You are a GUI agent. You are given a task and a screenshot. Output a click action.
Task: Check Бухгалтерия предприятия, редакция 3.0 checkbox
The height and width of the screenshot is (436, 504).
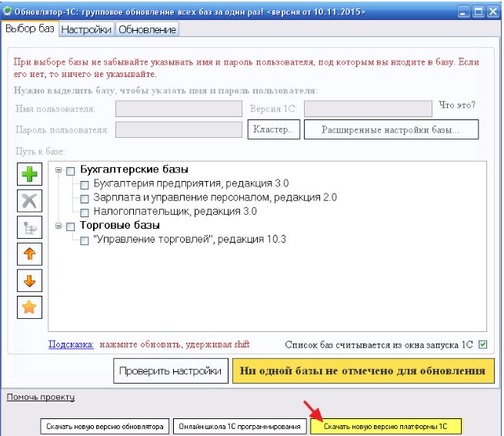click(84, 185)
